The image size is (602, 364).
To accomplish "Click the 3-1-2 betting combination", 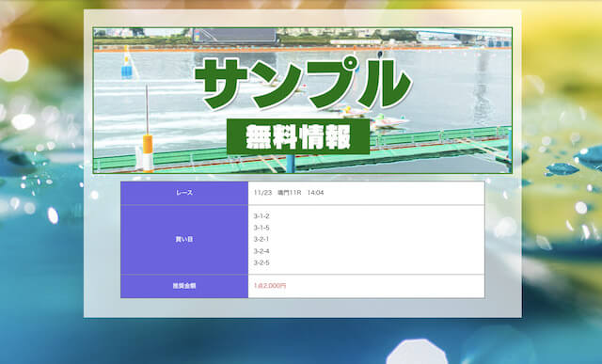I will pos(261,216).
